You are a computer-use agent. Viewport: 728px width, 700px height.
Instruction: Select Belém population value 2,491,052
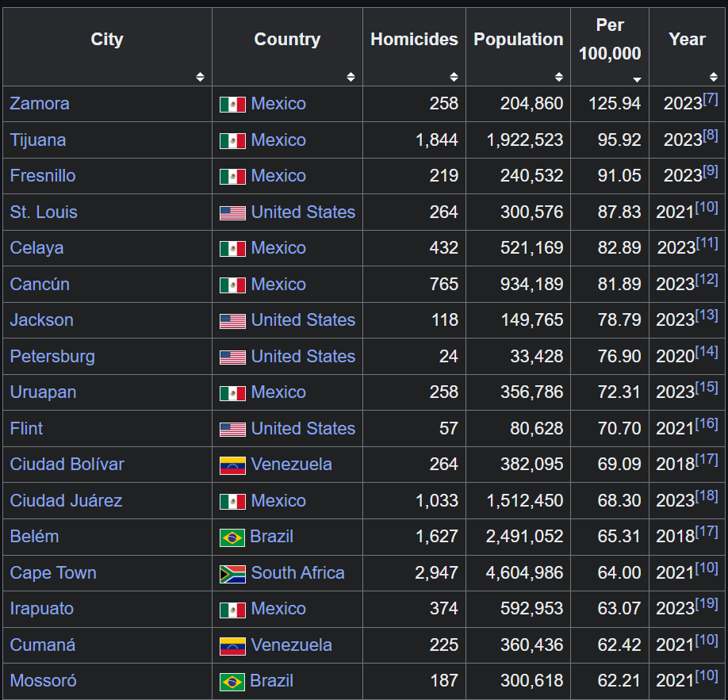point(525,537)
